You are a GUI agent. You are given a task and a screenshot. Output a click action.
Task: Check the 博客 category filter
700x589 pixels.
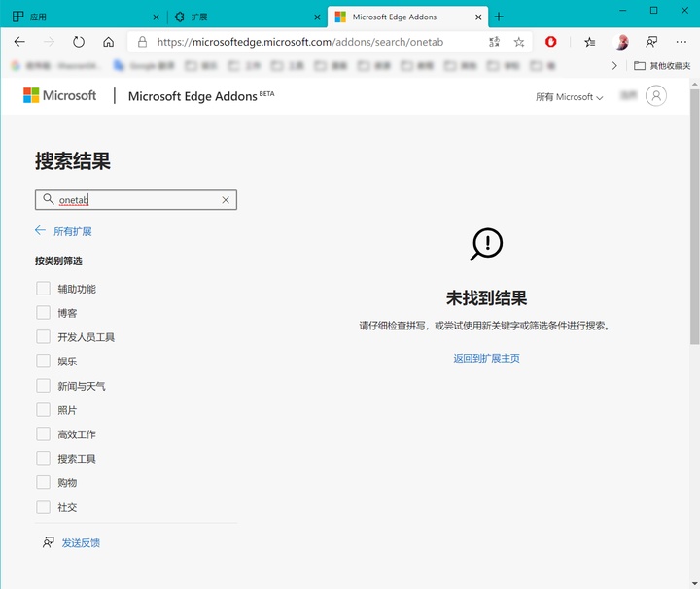(44, 312)
